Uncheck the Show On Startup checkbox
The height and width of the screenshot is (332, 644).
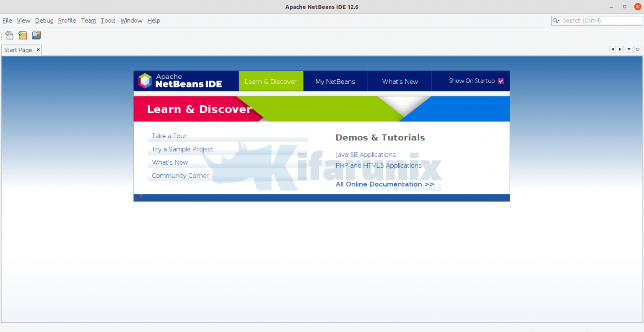click(x=501, y=81)
